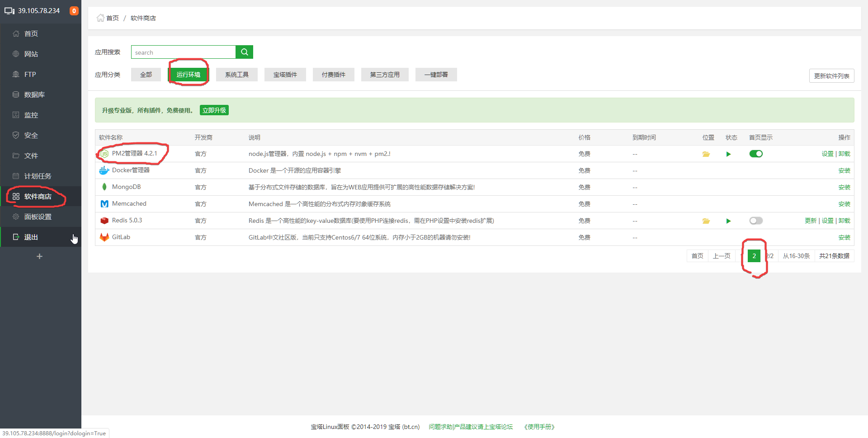Image resolution: width=868 pixels, height=438 pixels.
Task: Switch to the 一键部署 category tab
Action: tap(436, 75)
